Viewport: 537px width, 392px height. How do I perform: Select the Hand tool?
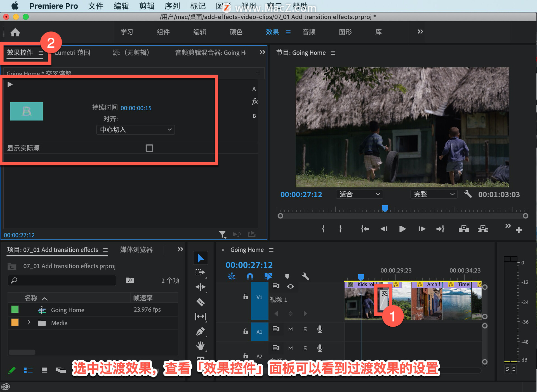200,346
